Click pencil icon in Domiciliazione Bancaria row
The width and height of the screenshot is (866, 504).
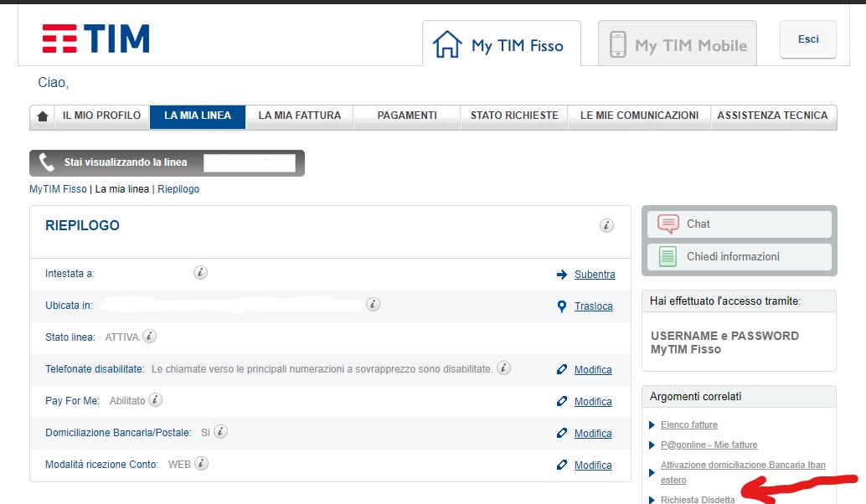pyautogui.click(x=562, y=434)
